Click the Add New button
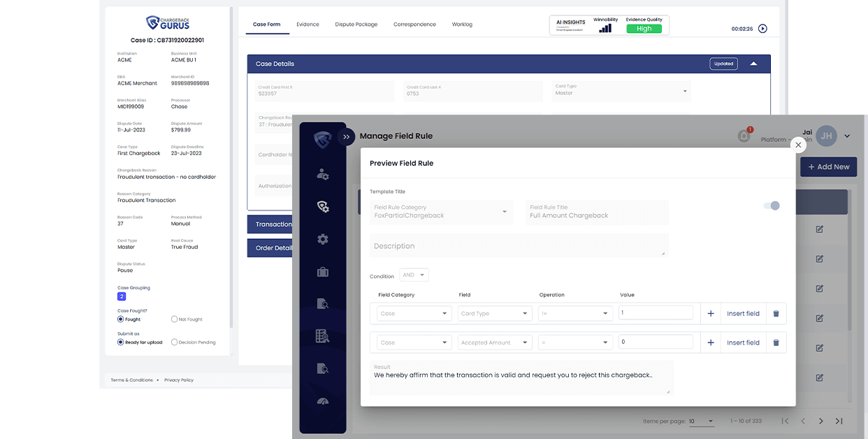 828,167
